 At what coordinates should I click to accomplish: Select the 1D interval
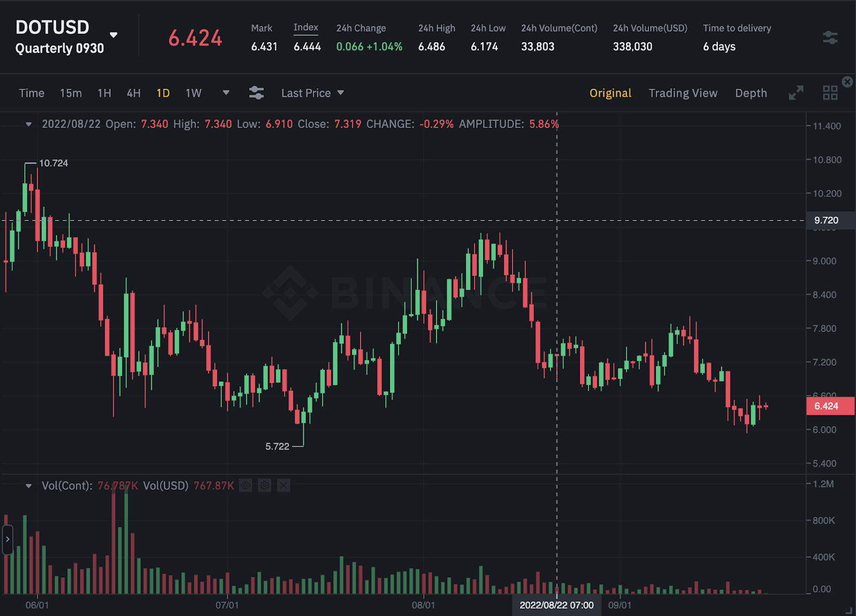tap(163, 93)
